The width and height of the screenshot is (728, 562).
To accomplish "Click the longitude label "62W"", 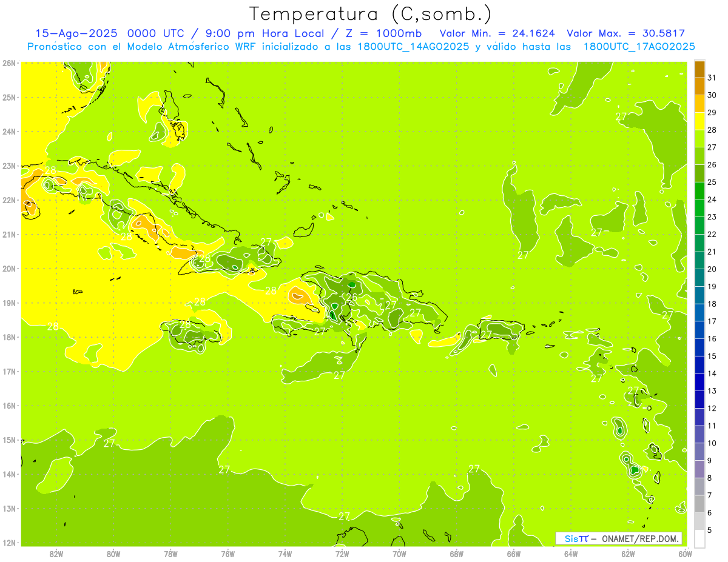I will click(x=629, y=554).
